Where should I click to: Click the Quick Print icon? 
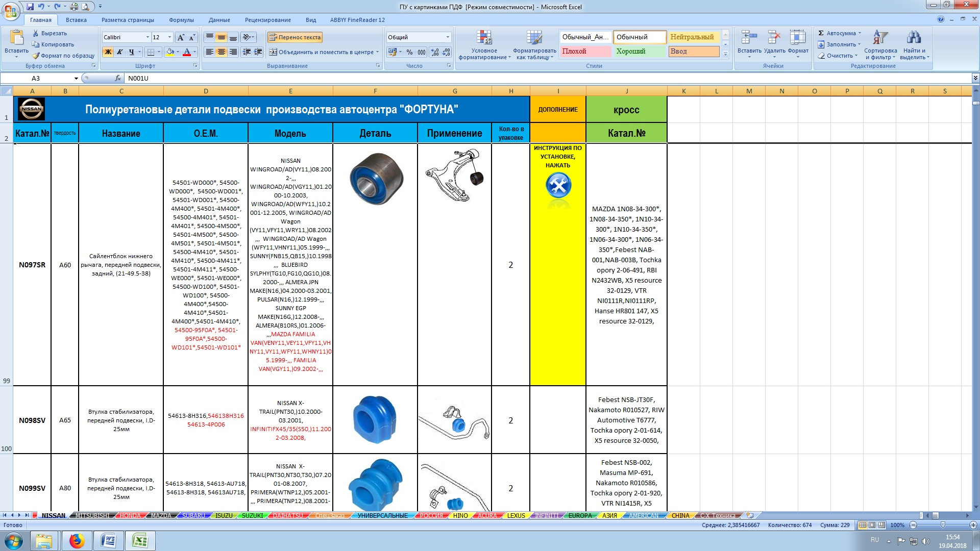(x=74, y=7)
